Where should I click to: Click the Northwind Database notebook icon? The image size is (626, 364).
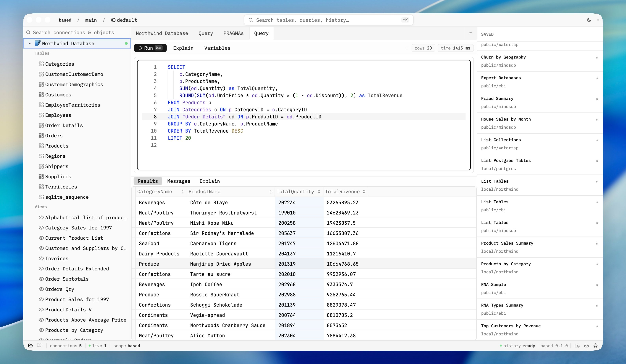point(37,43)
